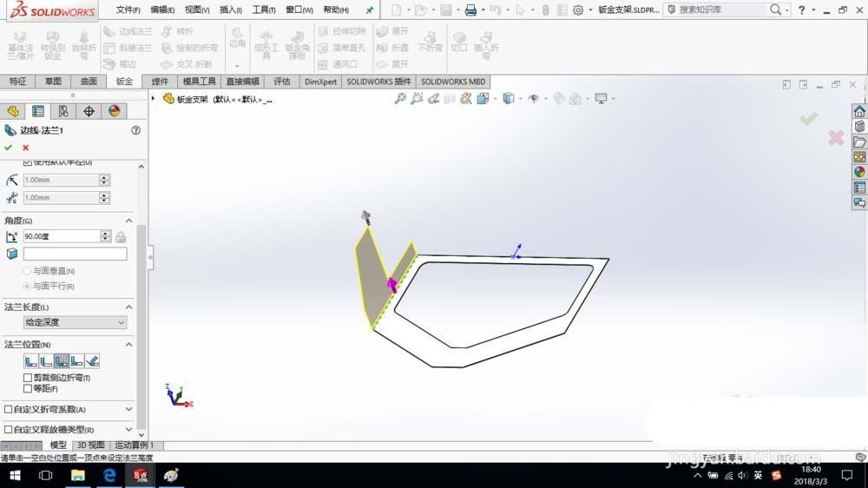
Task: Expand the 自定义折弯系数 section
Action: [x=129, y=409]
